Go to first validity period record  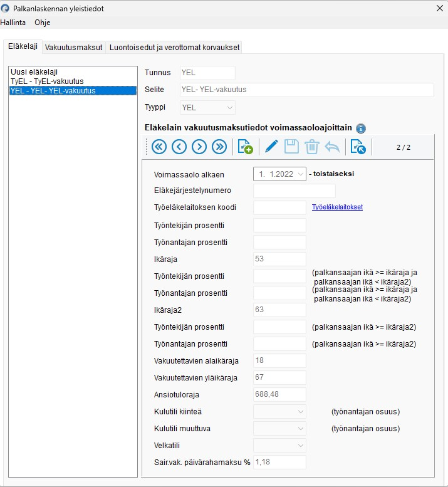(x=159, y=147)
